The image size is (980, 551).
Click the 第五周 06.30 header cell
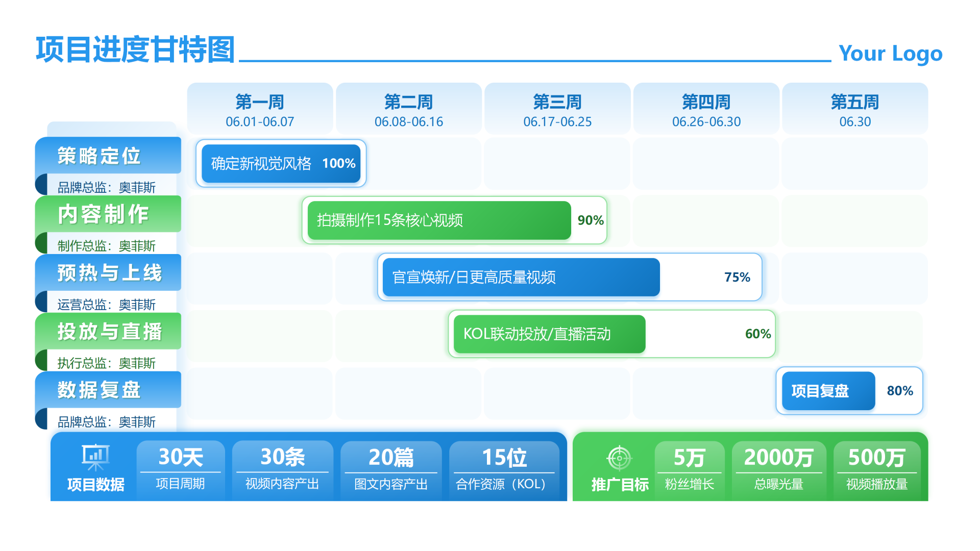click(x=855, y=109)
